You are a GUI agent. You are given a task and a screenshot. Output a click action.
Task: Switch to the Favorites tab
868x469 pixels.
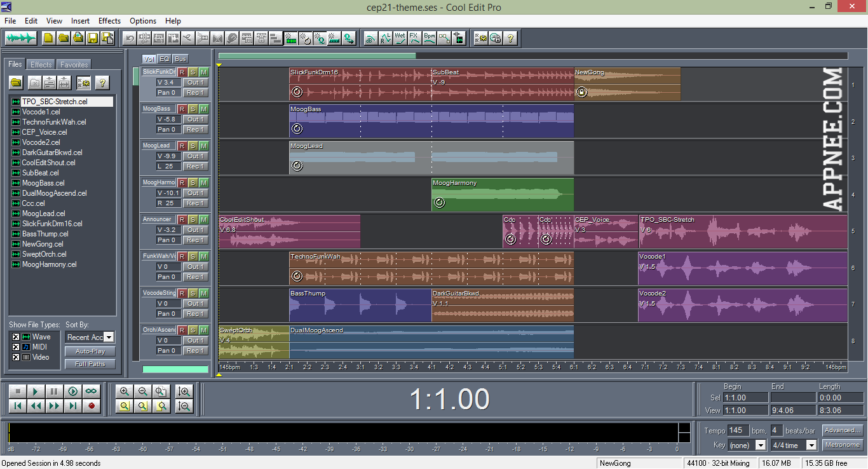(x=74, y=65)
